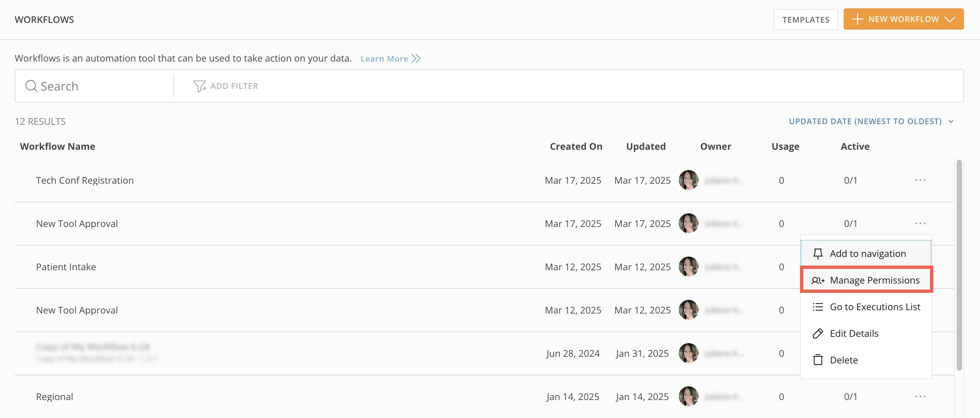Open the three-dot menu for Tech Conf Registration
Image resolution: width=980 pixels, height=418 pixels.
pyautogui.click(x=920, y=180)
